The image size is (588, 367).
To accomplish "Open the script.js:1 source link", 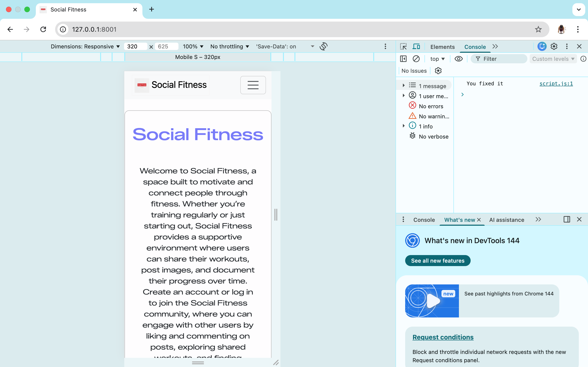I will (x=556, y=83).
